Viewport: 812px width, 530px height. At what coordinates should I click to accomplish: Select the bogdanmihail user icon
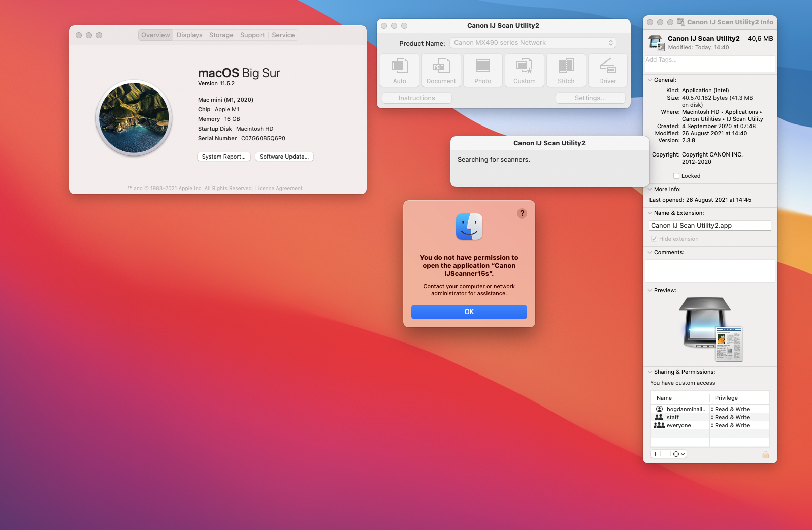(659, 409)
